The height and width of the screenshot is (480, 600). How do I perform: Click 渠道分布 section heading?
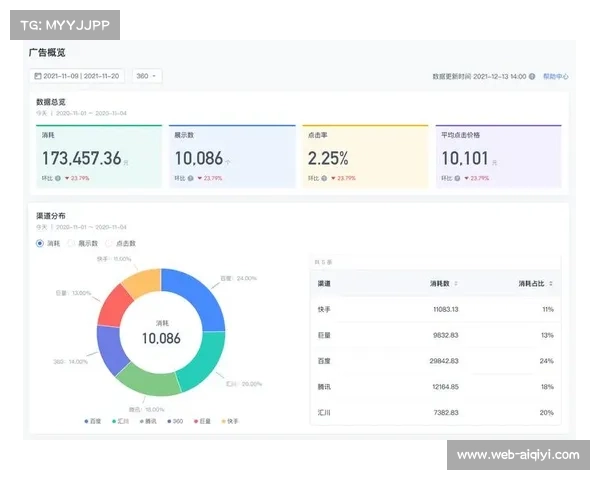(x=51, y=216)
